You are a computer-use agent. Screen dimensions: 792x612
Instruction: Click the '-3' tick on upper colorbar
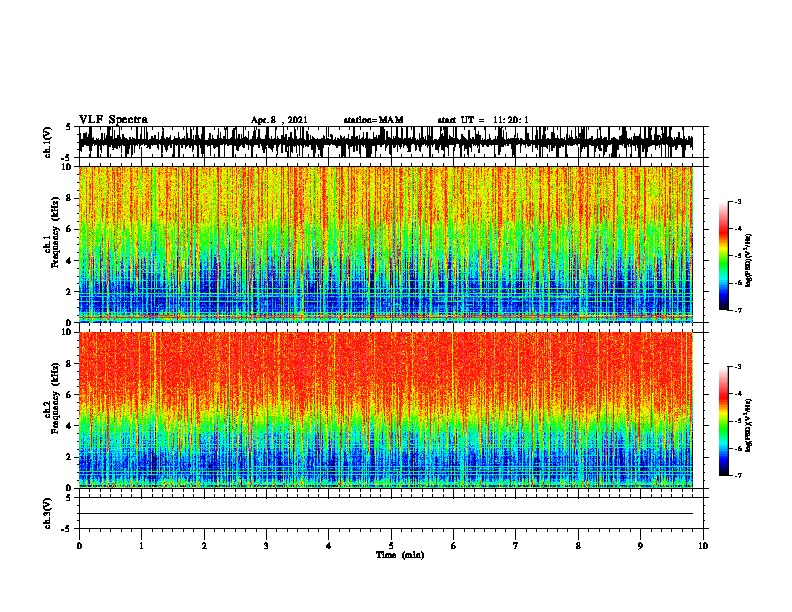tap(737, 201)
